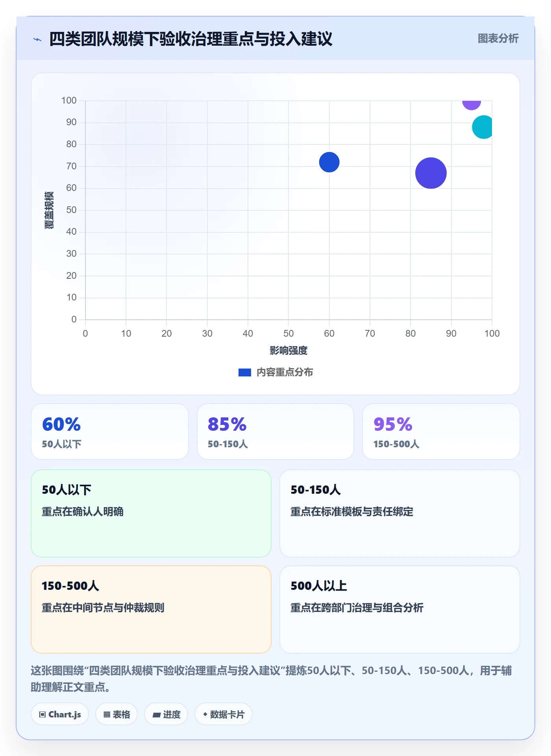551x756 pixels.
Task: Toggle the 内容重点分布 legend swatch
Action: 244,372
